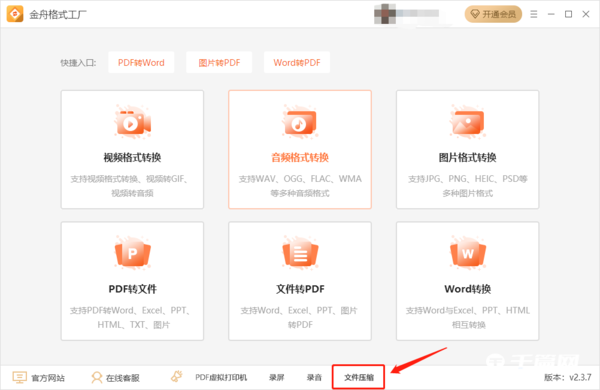Open the image format conversion picture icon
The image size is (600, 390).
click(468, 122)
